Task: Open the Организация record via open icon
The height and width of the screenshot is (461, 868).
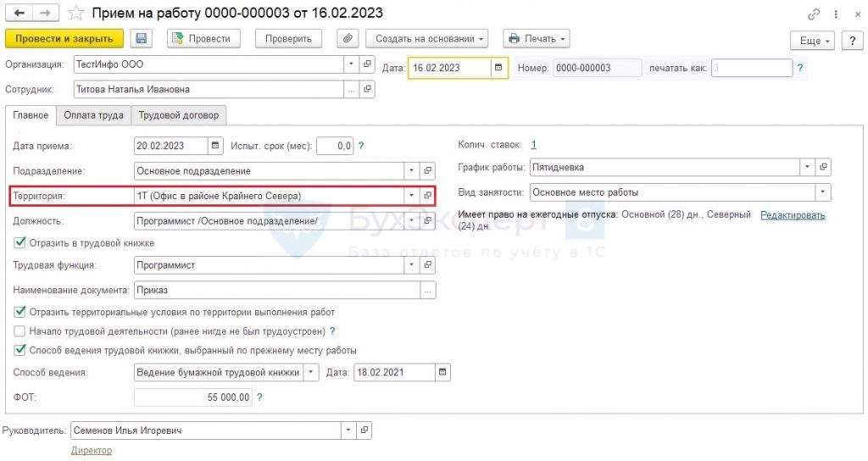Action: (x=367, y=64)
